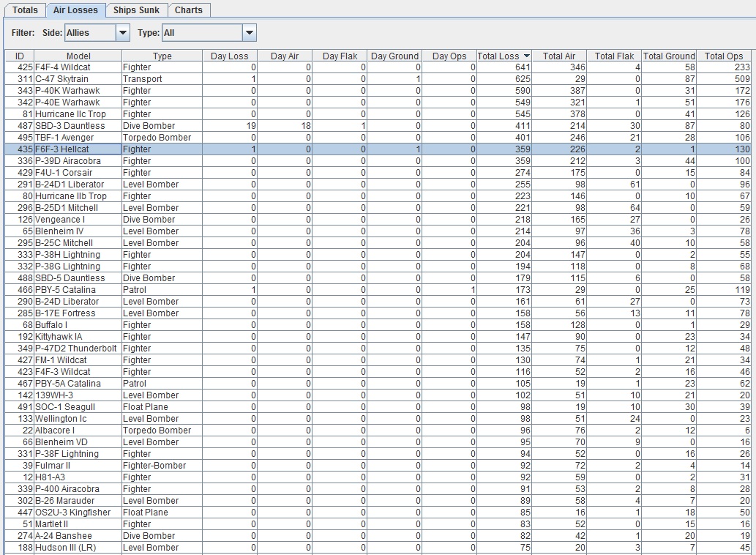The height and width of the screenshot is (555, 756).
Task: Select the PBY-5 Catalina row
Action: pos(378,290)
